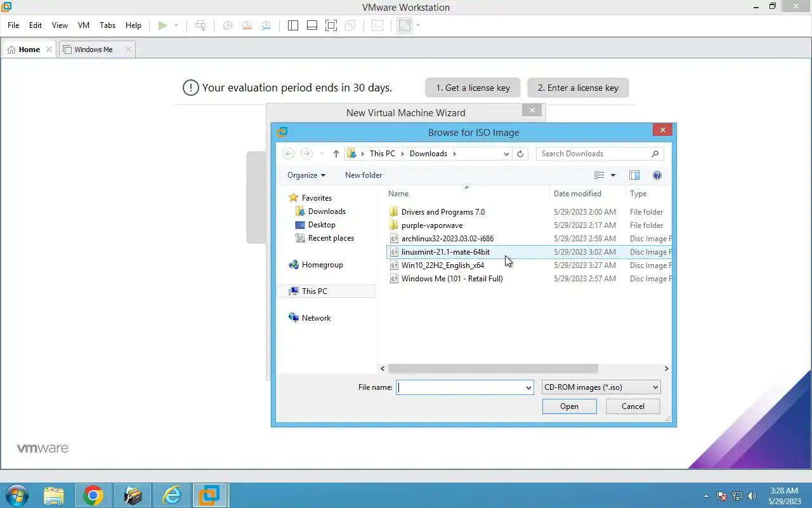The height and width of the screenshot is (508, 812).
Task: Open the File menu
Action: click(x=13, y=25)
